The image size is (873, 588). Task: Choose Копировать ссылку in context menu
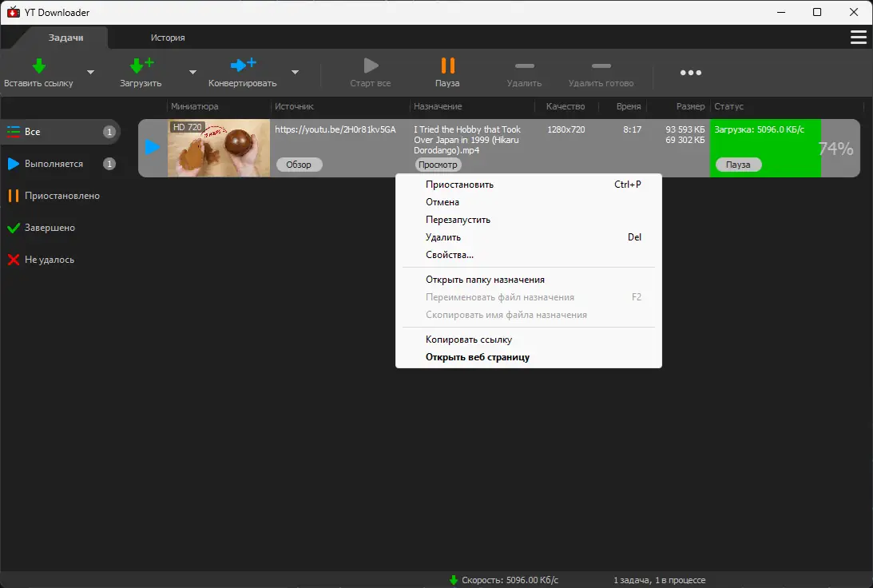(x=529, y=340)
